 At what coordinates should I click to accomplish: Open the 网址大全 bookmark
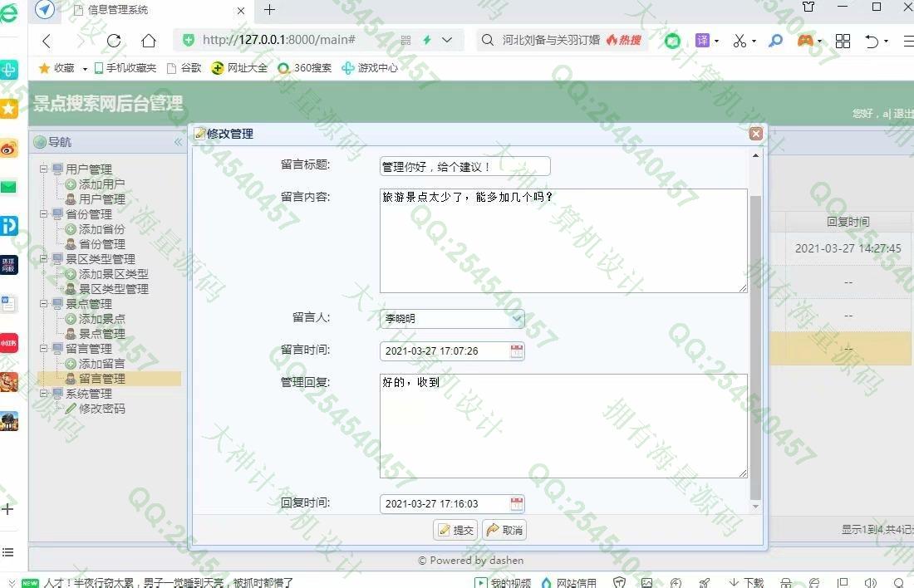239,68
